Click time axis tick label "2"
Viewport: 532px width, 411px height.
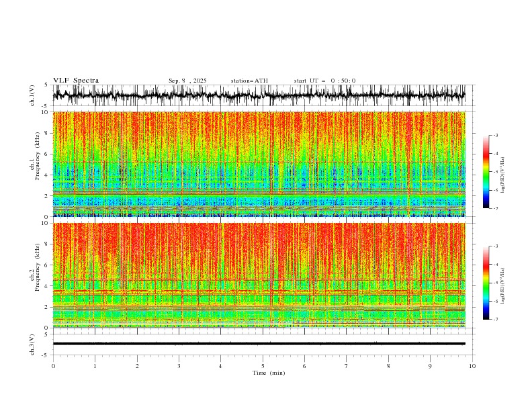pyautogui.click(x=137, y=366)
